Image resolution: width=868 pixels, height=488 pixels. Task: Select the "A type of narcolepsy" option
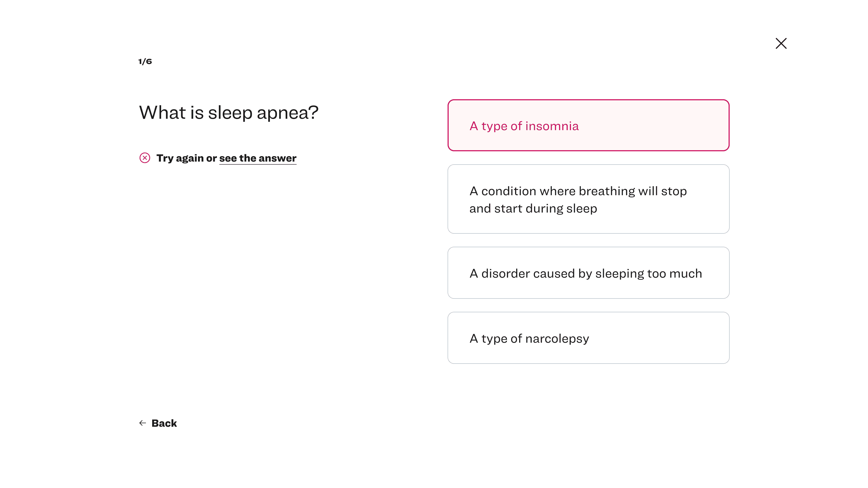click(x=588, y=338)
